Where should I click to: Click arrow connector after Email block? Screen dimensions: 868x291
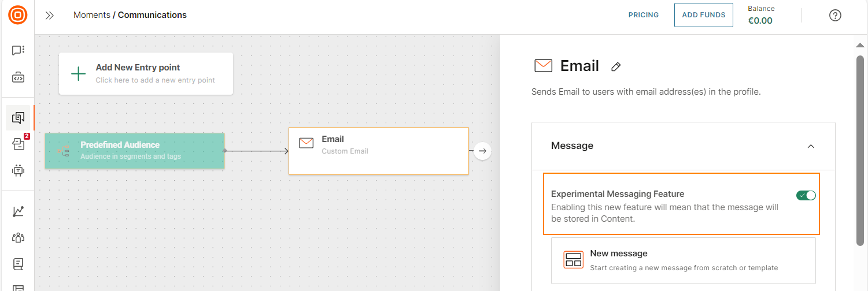pos(482,151)
